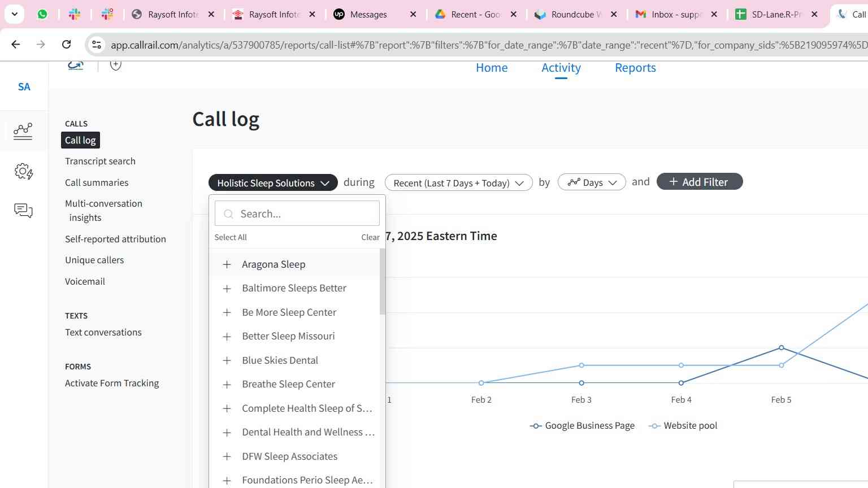Open the analytics chart icon in sidebar
868x488 pixels.
coord(23,131)
